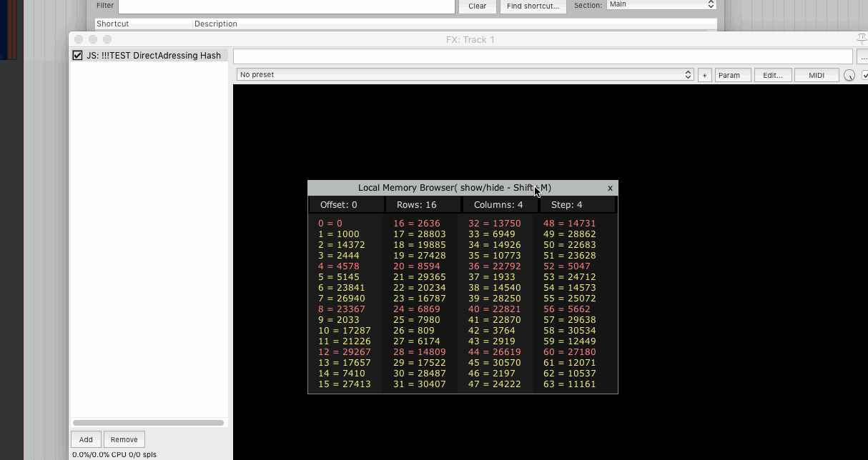868x460 pixels.
Task: Click the Step: 4 field
Action: click(577, 205)
